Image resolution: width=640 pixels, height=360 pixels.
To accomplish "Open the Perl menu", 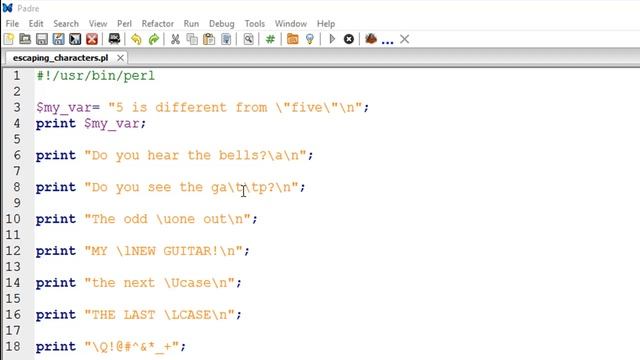I will tap(124, 24).
